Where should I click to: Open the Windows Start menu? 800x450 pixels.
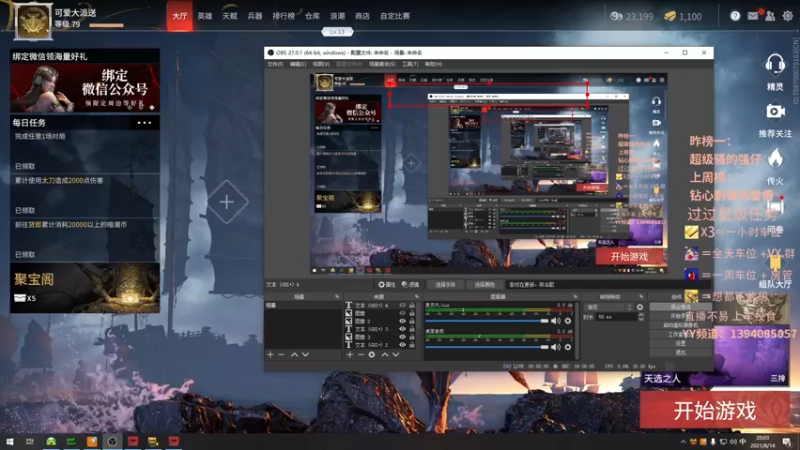[9, 441]
